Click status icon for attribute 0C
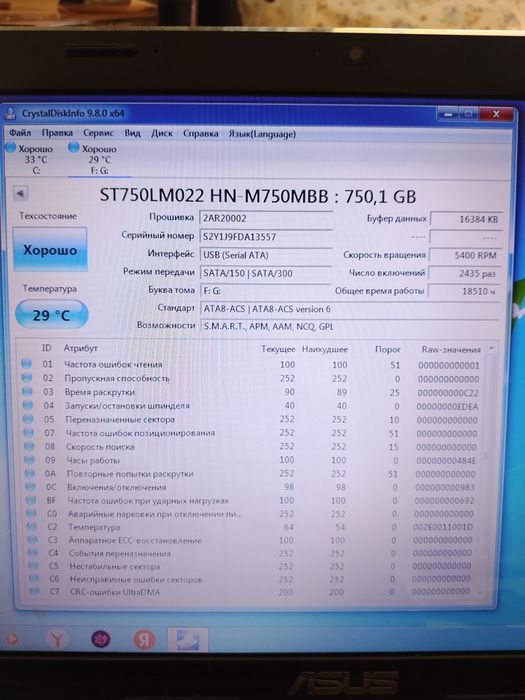Screen dimensions: 525x700 (x=30, y=487)
